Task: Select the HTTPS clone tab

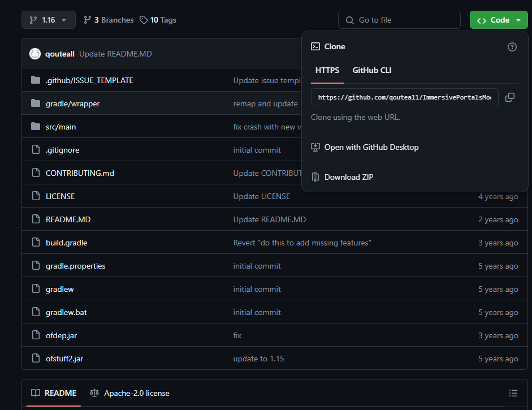Action: [x=327, y=70]
